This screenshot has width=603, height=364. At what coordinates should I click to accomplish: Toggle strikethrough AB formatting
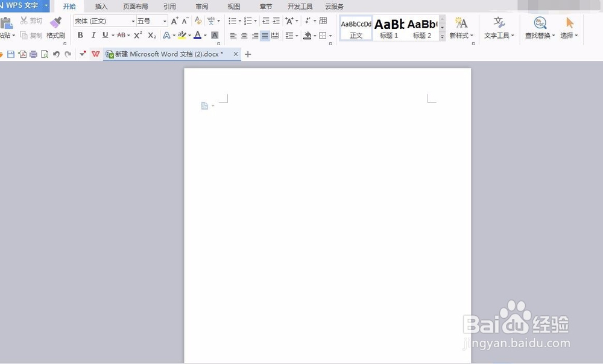121,36
